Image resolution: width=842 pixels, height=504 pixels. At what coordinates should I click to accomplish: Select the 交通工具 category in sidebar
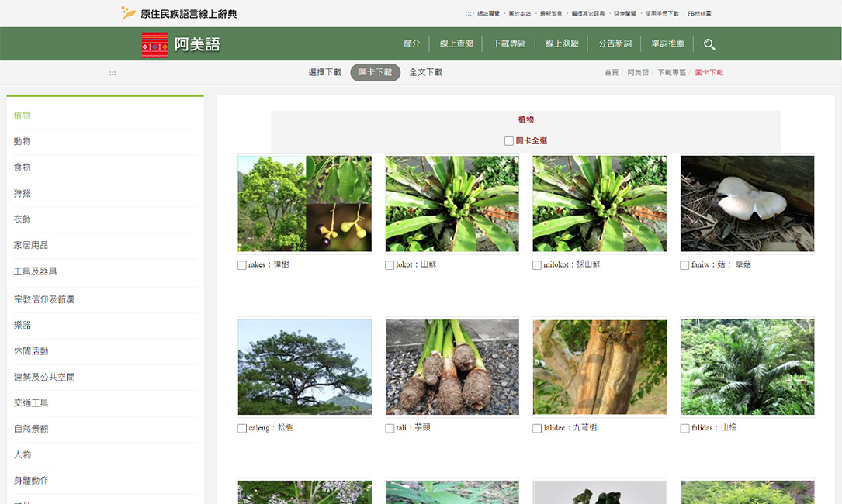(x=31, y=403)
